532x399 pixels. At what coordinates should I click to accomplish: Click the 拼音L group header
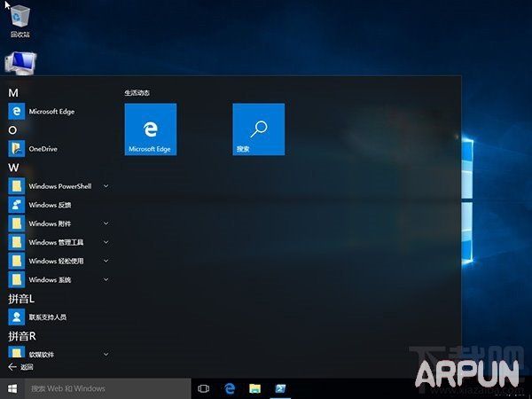pyautogui.click(x=21, y=299)
